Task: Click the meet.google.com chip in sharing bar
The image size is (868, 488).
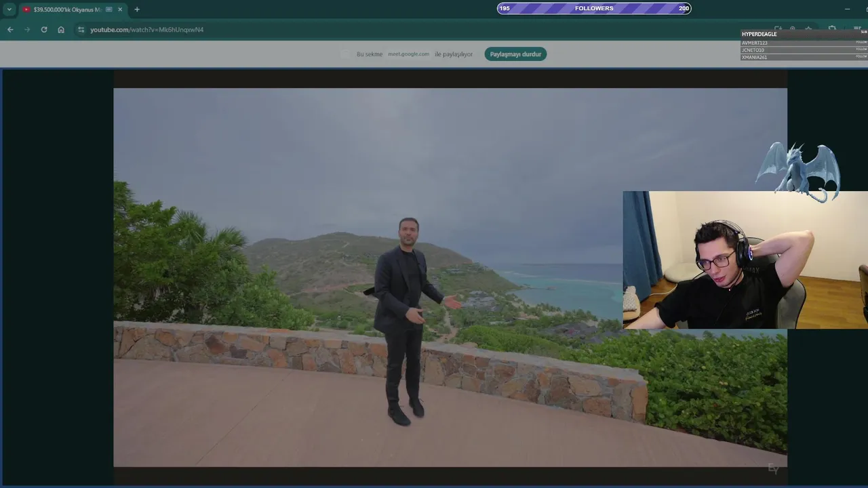Action: coord(408,54)
